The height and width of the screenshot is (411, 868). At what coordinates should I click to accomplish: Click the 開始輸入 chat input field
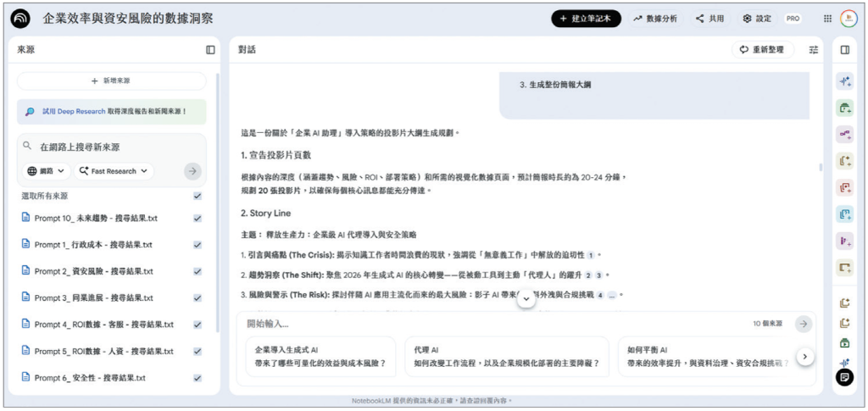coord(492,324)
